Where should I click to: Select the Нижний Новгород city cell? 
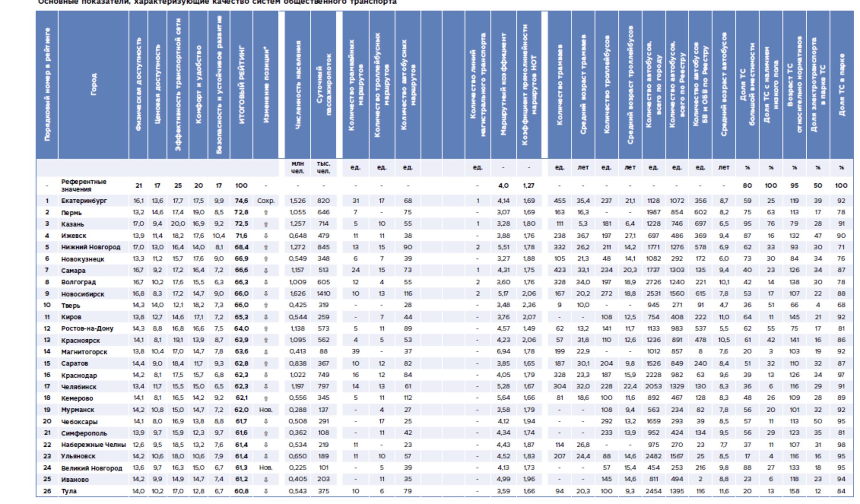(90, 247)
